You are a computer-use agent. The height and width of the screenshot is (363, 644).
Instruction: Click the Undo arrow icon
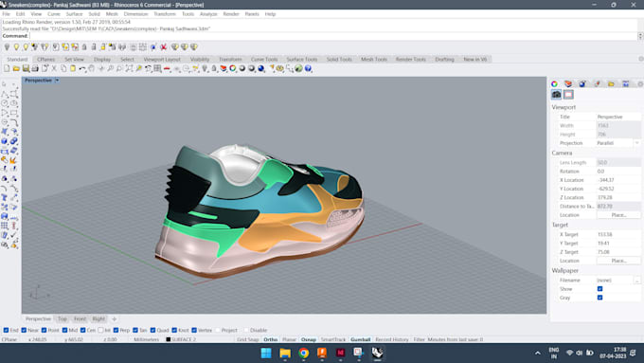click(x=82, y=68)
